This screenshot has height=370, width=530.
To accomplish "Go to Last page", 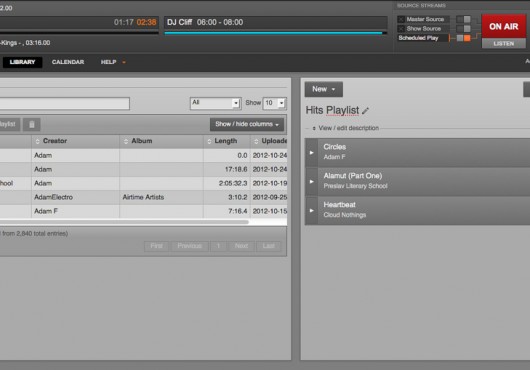I will (x=268, y=246).
